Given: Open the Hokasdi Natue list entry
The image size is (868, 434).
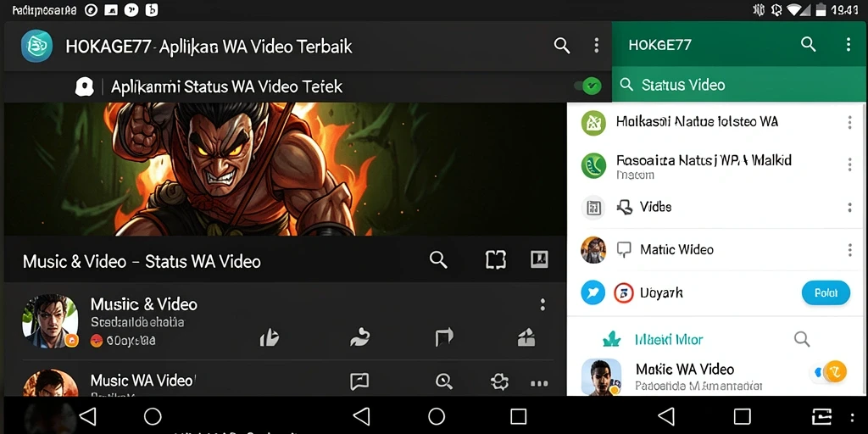Looking at the screenshot, I should pos(715,122).
